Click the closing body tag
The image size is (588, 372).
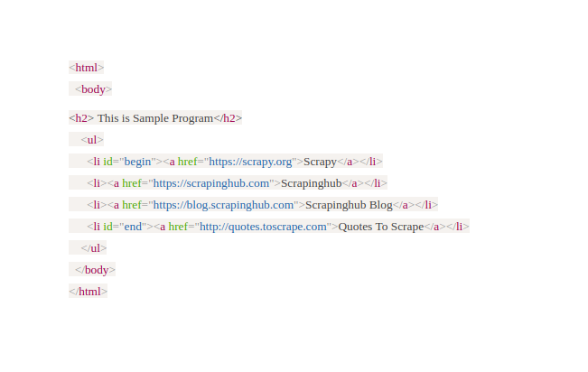[x=95, y=270]
